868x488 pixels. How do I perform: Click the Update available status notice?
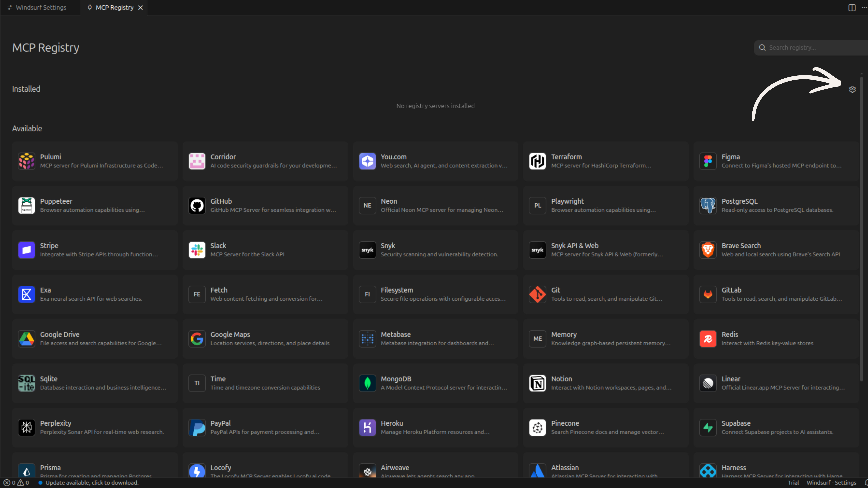(x=89, y=483)
